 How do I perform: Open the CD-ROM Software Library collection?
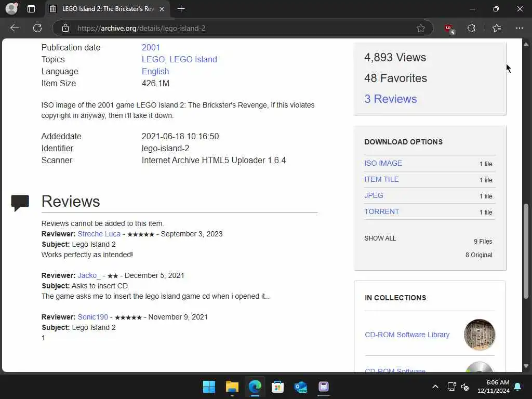click(407, 335)
